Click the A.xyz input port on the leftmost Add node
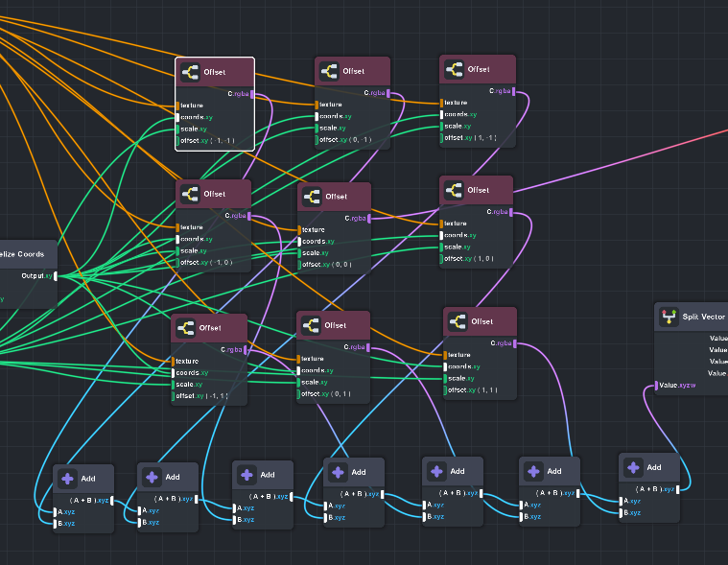The width and height of the screenshot is (728, 565). (55, 512)
